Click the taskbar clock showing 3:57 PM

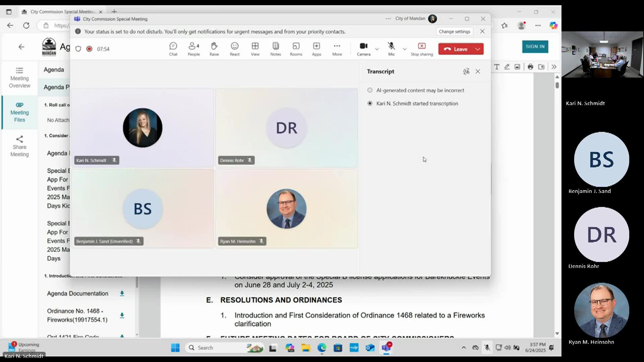[x=535, y=348]
